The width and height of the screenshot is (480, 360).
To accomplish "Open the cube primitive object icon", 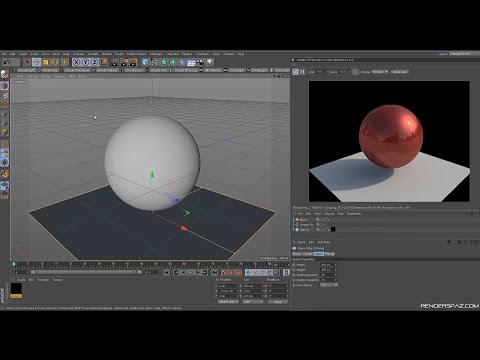I will tap(145, 62).
